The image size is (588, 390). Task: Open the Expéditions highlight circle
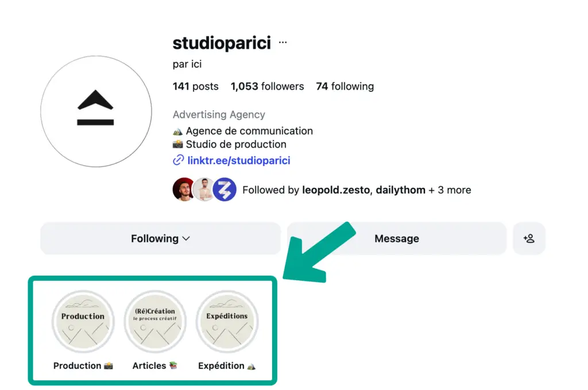227,322
